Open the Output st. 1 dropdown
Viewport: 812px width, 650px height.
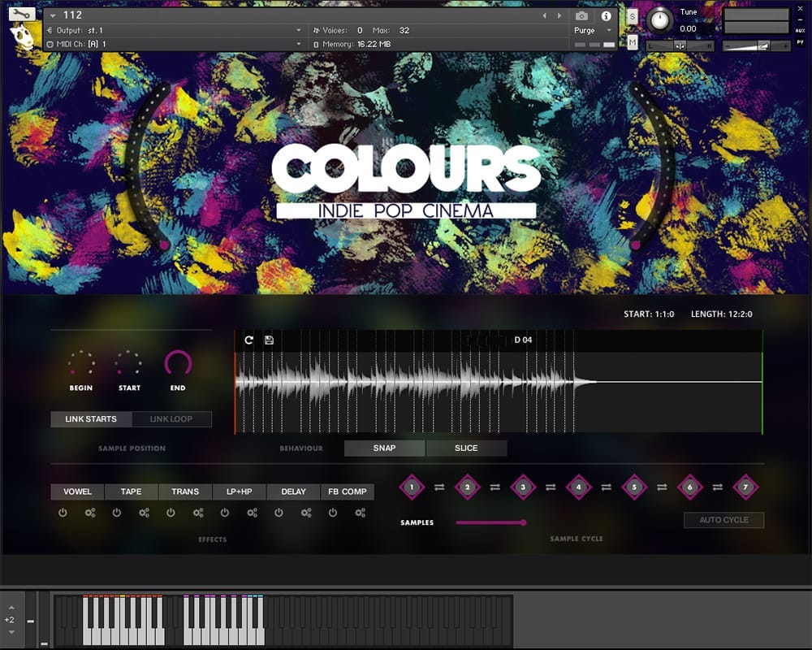[299, 30]
